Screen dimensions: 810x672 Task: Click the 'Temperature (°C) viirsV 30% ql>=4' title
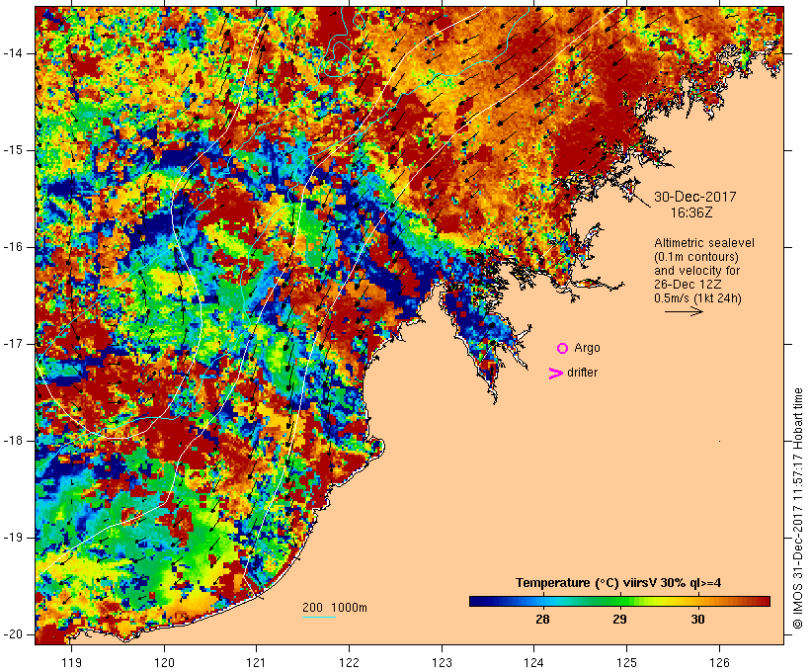pyautogui.click(x=618, y=583)
